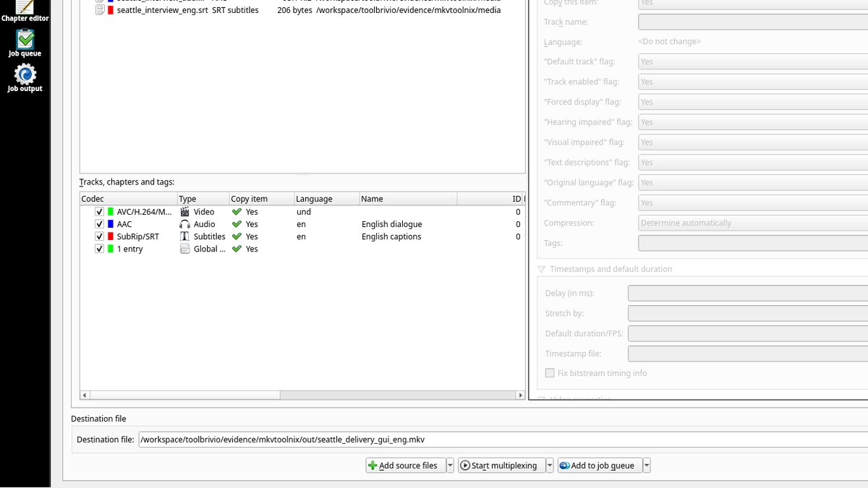
Task: Open the Visual impaired flag dropdown
Action: tap(753, 142)
